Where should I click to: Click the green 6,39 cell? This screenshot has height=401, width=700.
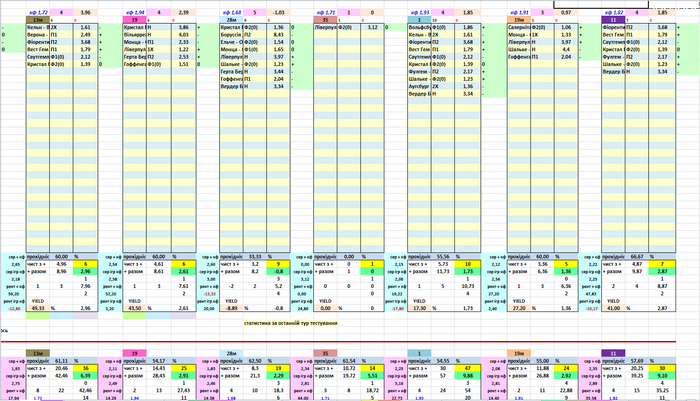(x=85, y=376)
